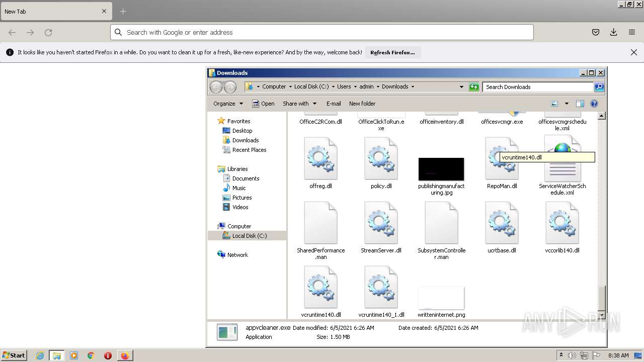Select the policy.dll file icon
Viewport: 644px width, 362px height.
click(381, 158)
